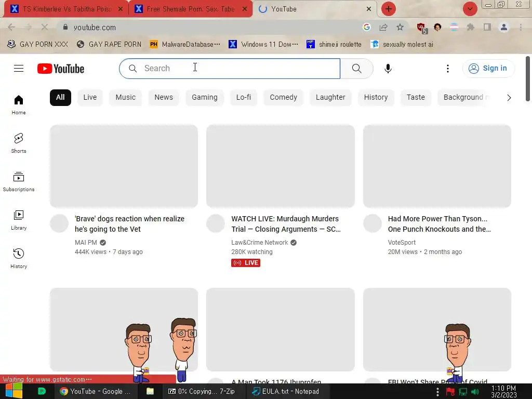
Task: Click the network icon in the system tray
Action: point(463,392)
